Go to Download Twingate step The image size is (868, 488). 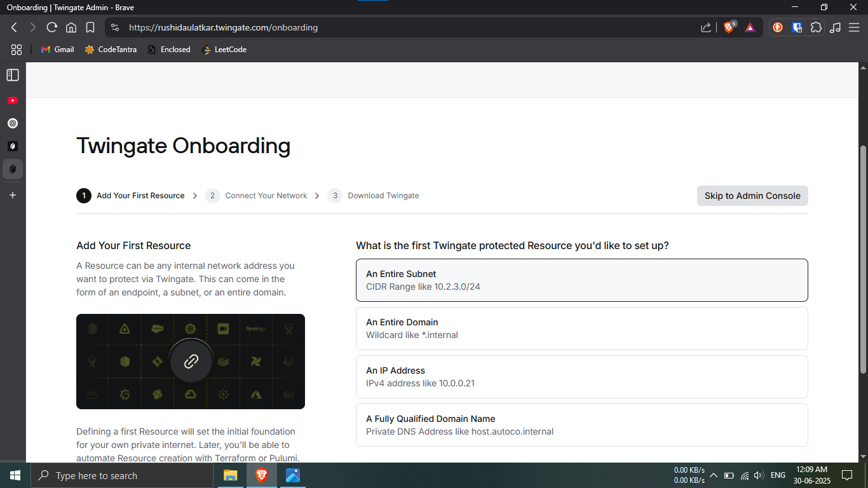click(x=383, y=196)
